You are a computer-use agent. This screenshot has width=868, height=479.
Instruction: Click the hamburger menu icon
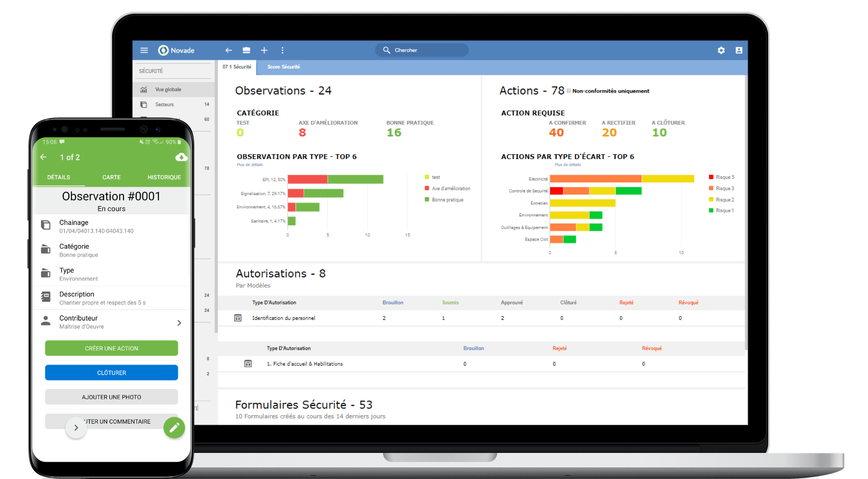pyautogui.click(x=145, y=50)
